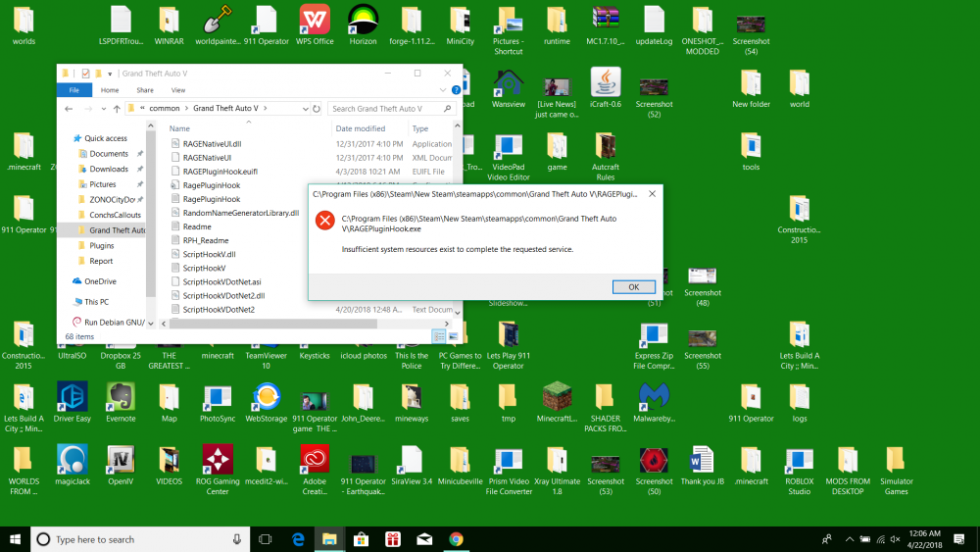Expand the hidden parent folders in address bar
The height and width of the screenshot is (552, 980).
(x=142, y=108)
